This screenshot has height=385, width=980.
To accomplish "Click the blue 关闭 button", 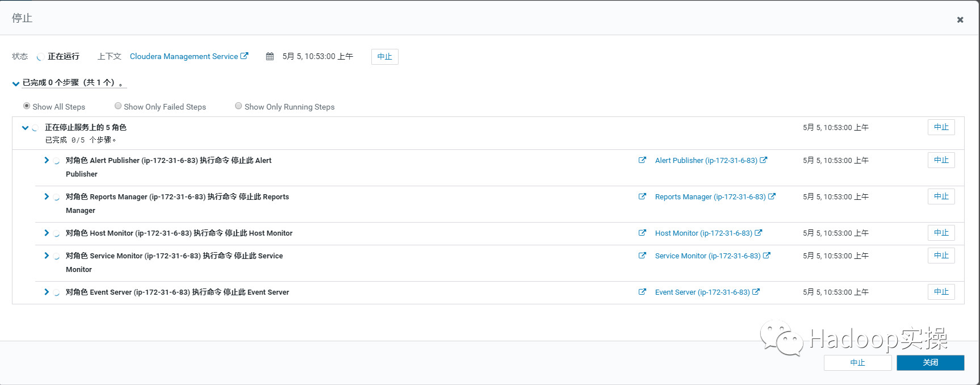I will [x=930, y=362].
